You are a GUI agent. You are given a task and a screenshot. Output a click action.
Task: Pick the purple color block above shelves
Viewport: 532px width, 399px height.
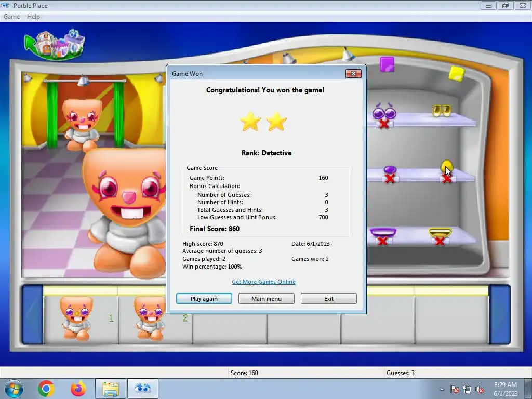coord(387,64)
